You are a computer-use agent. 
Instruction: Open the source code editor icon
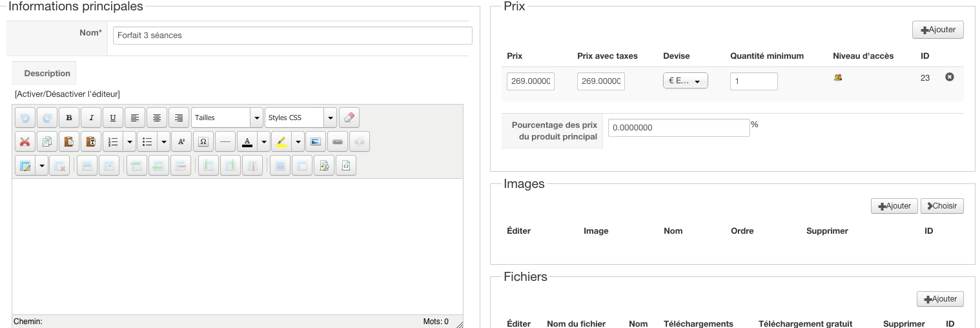[x=346, y=166]
